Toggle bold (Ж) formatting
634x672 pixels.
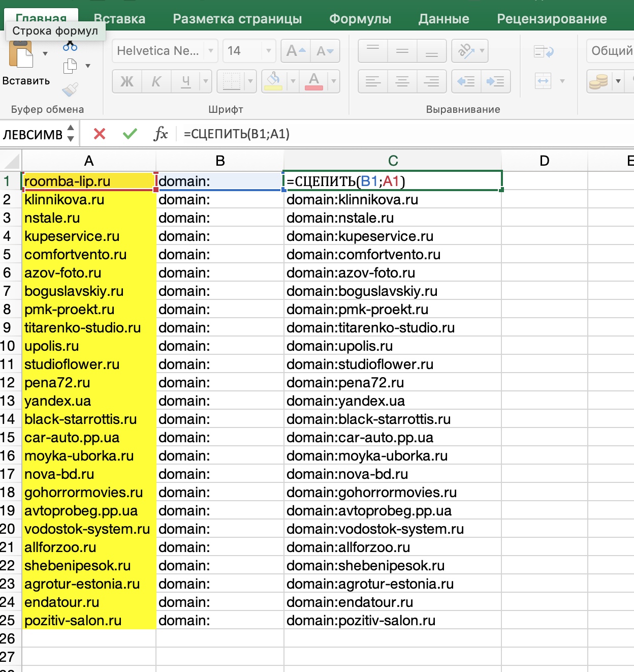[x=127, y=81]
